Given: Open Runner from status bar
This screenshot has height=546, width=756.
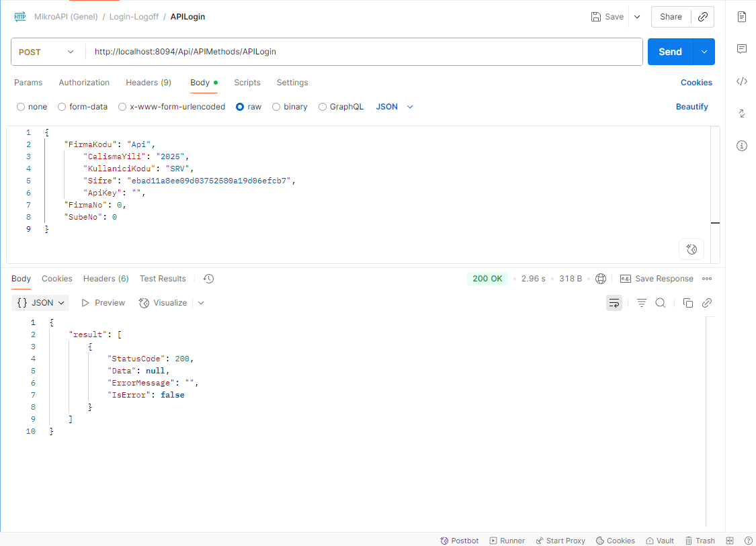Looking at the screenshot, I should pyautogui.click(x=507, y=541).
